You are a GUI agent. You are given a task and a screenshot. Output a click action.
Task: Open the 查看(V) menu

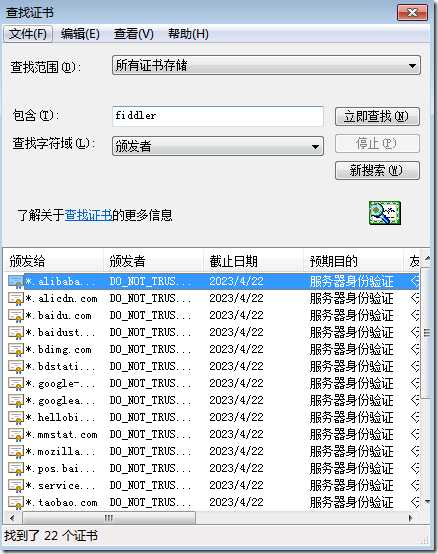click(x=134, y=34)
